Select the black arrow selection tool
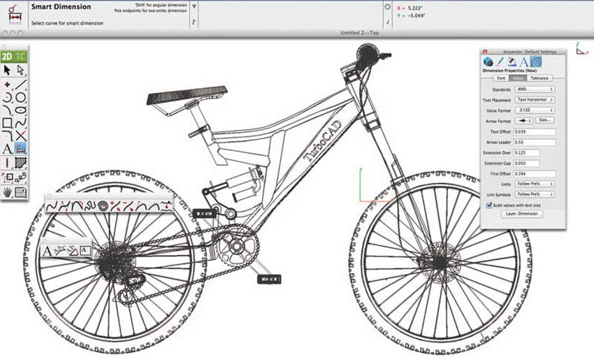Screen dimensions: 594x364 coord(8,70)
